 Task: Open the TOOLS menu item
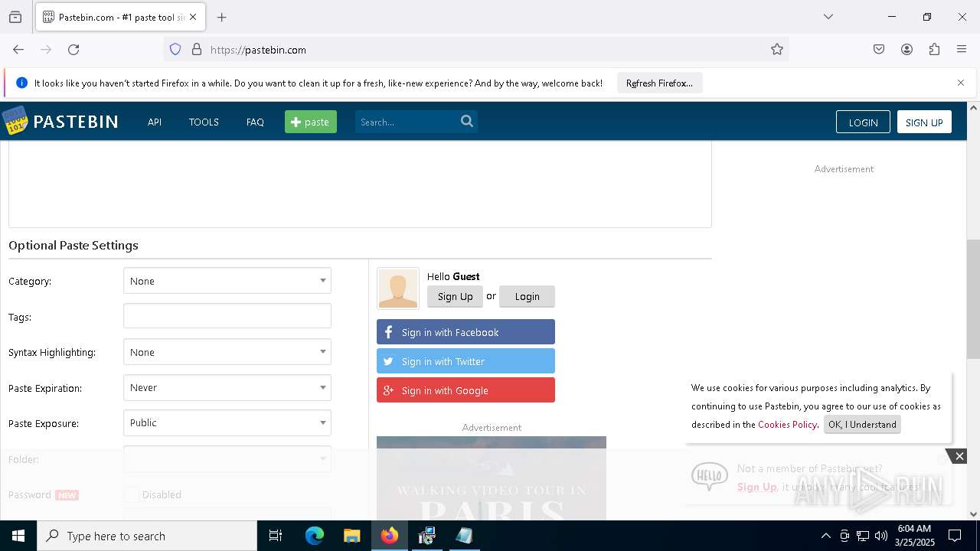204,122
